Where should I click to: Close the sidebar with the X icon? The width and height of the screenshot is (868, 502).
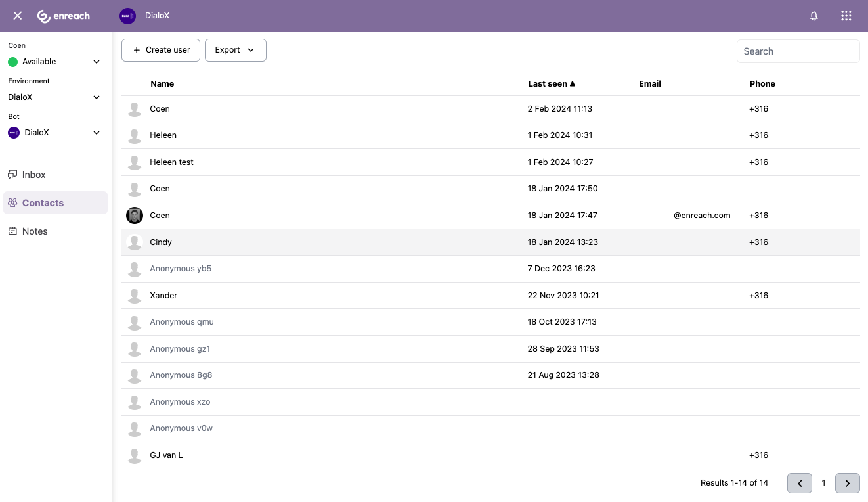tap(18, 16)
